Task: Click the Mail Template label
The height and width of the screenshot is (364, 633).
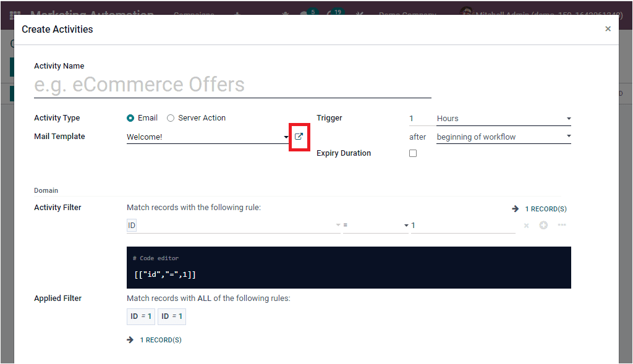Action: 59,137
